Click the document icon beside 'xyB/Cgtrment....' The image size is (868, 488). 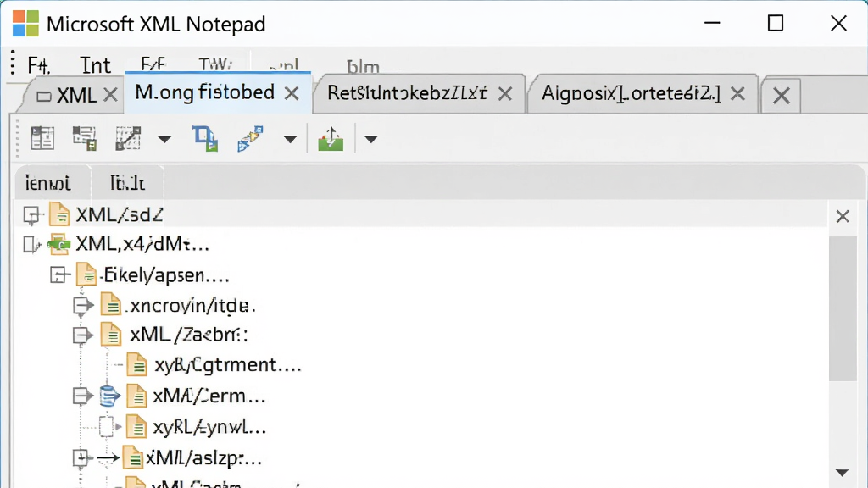[136, 364]
